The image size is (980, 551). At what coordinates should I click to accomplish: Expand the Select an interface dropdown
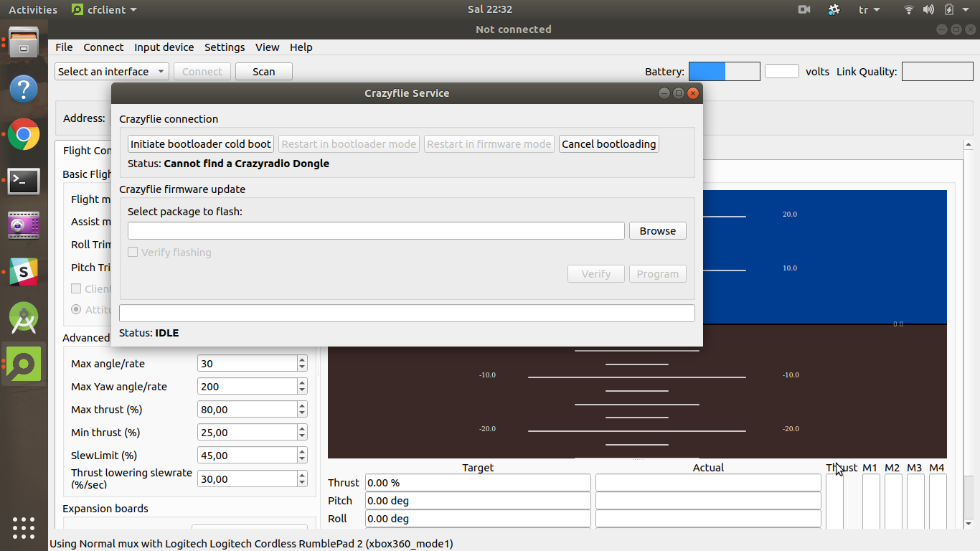[111, 72]
